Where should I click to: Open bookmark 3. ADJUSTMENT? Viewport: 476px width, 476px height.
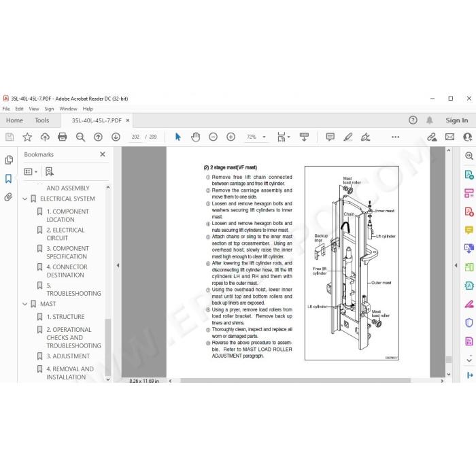pos(68,356)
